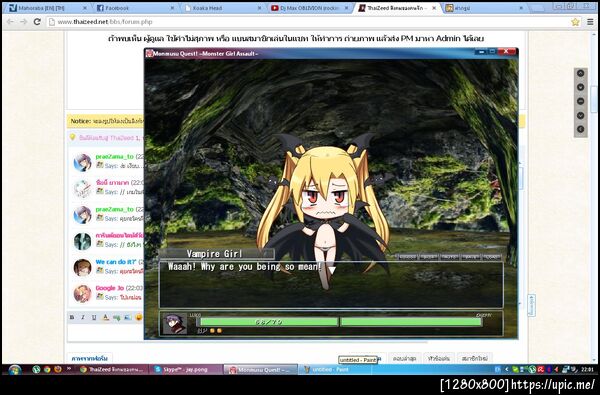Screen dimensions: 600x395
Task: Select the active ThaiZeed tab
Action: 397,8
